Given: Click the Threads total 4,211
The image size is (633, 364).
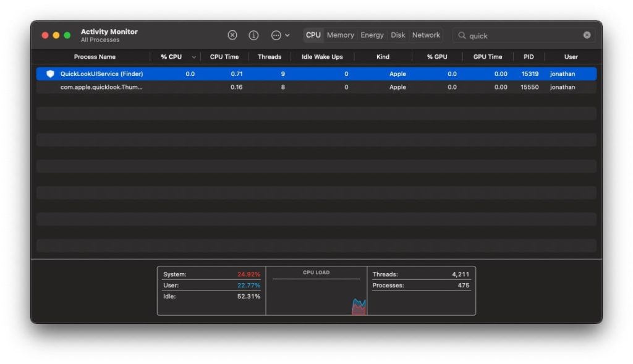Looking at the screenshot, I should [461, 274].
